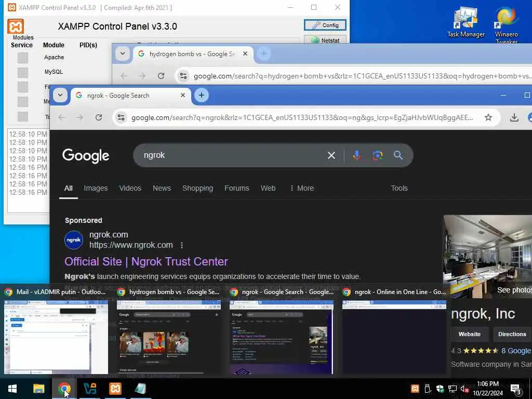Open Official Site | Ngrok Trust Center link

[146, 262]
